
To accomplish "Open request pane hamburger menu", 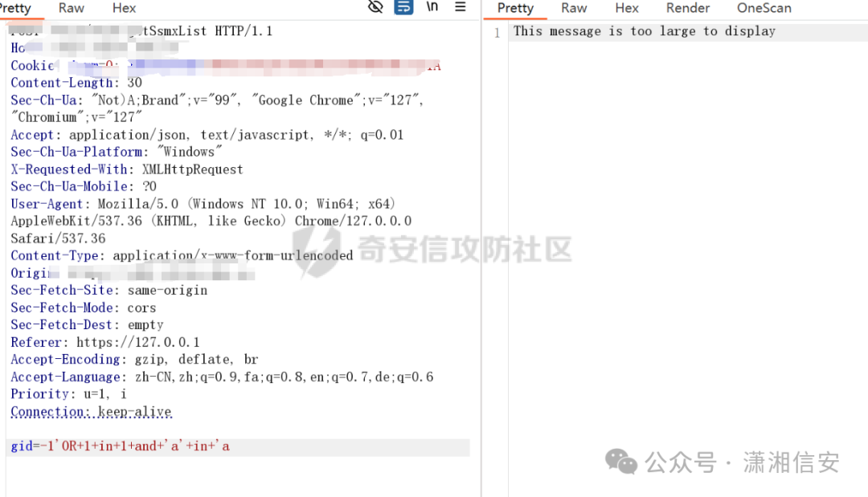I will pyautogui.click(x=460, y=7).
